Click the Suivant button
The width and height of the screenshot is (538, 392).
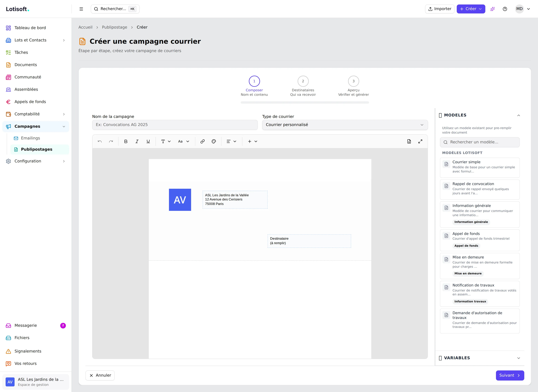point(510,375)
